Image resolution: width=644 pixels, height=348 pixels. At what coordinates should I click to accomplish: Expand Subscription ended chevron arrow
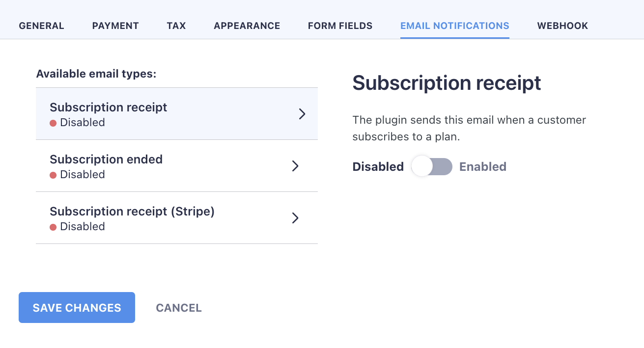295,166
